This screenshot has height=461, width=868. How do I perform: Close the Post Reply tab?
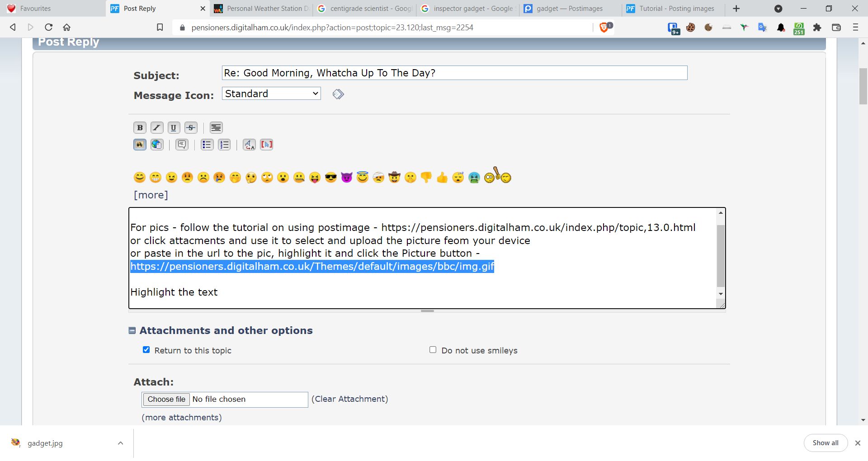[x=203, y=9]
